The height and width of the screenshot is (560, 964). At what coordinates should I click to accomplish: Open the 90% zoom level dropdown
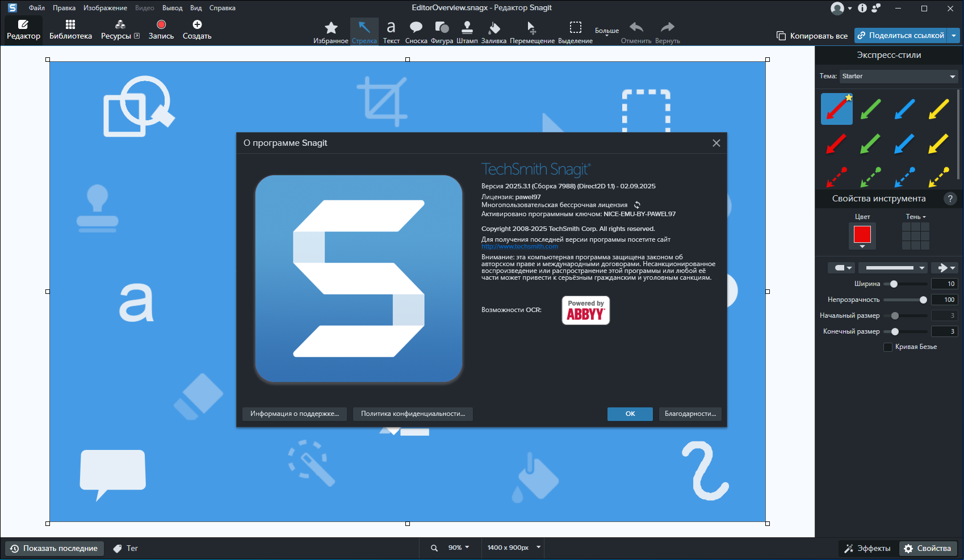point(459,548)
